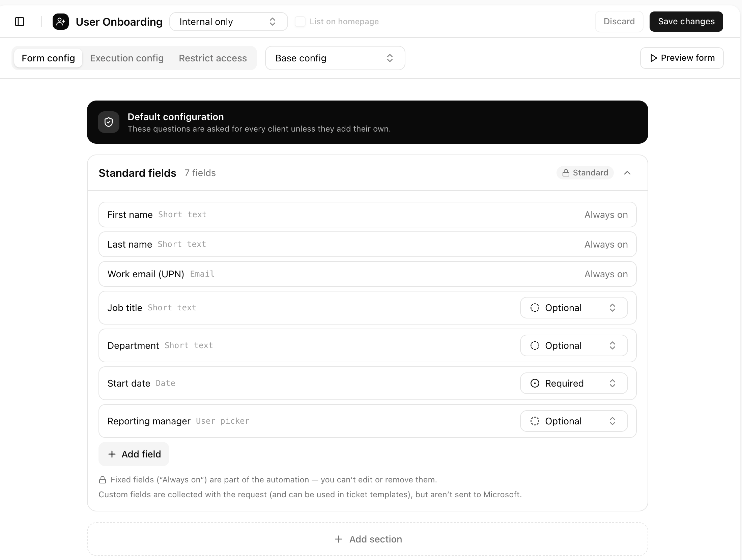Screen dimensions: 742x560
Task: Enable the List on homepage checkbox
Action: tap(300, 22)
